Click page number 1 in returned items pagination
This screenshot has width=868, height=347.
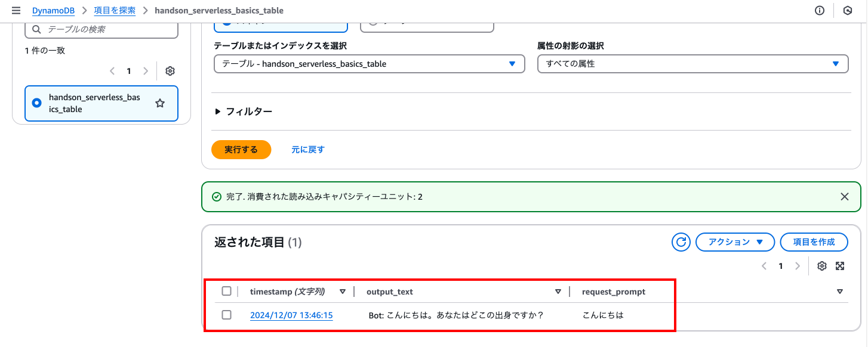[780, 266]
